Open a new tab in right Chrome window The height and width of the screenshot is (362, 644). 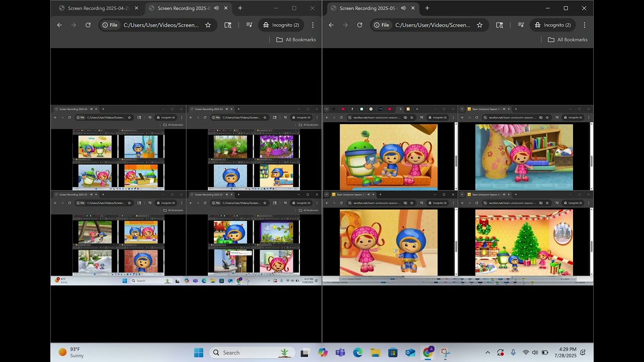click(x=427, y=8)
